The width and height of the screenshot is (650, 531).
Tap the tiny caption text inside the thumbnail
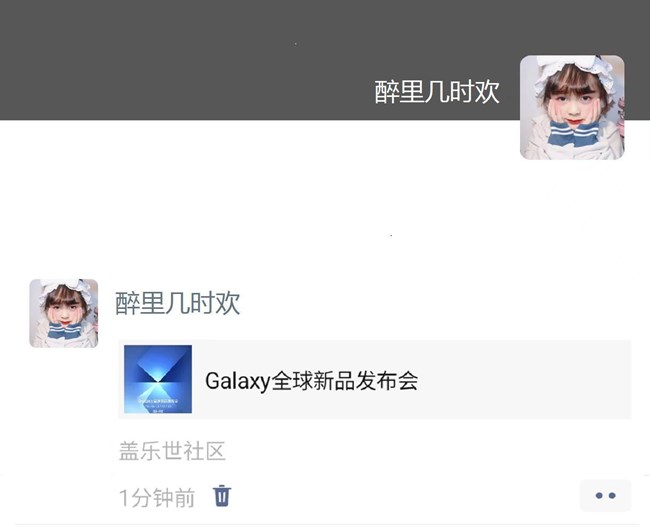tap(158, 404)
